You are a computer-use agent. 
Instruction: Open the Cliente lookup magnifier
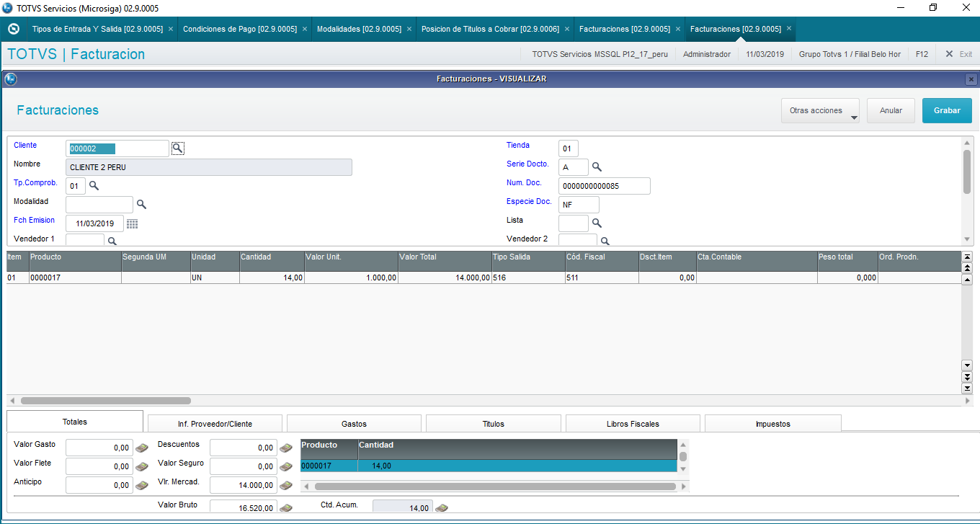pos(177,148)
